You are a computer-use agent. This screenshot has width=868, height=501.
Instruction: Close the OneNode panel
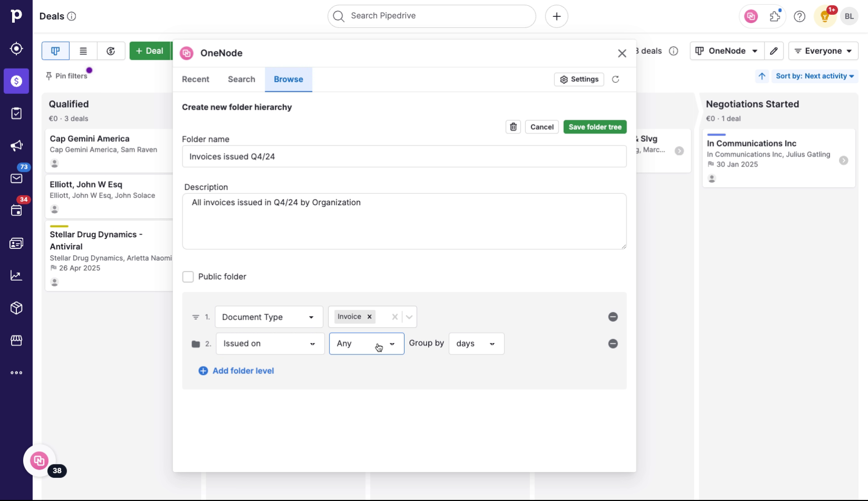point(622,53)
